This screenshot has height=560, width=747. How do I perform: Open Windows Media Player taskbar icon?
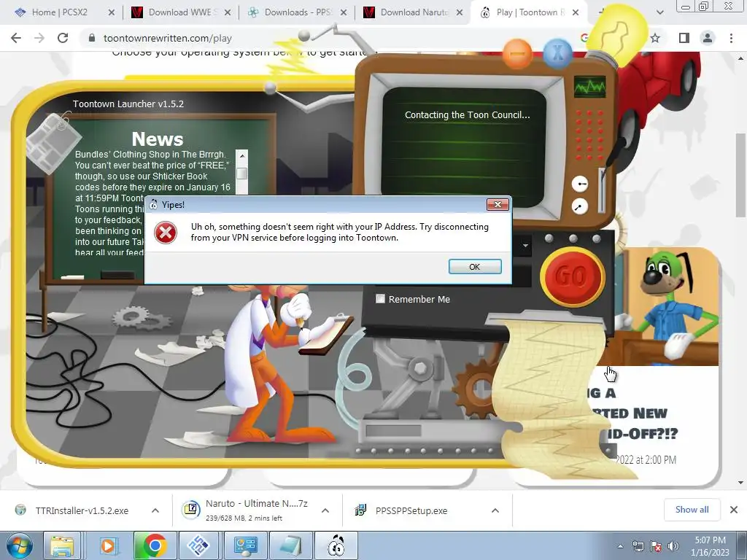(x=108, y=545)
